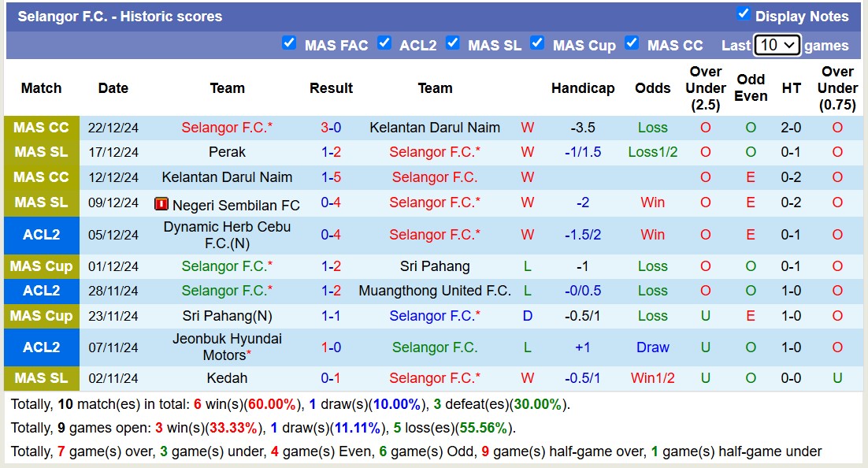Click the ACL2 league label on 05/12/24
Image resolution: width=868 pixels, height=468 pixels.
click(42, 235)
